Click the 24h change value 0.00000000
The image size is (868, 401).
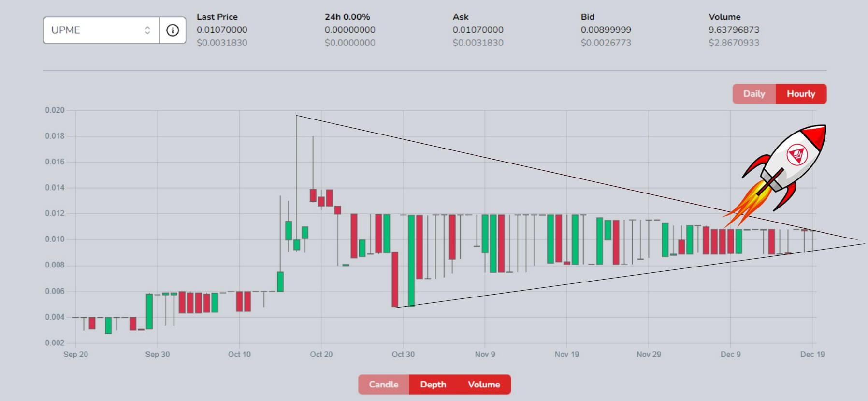tap(350, 30)
